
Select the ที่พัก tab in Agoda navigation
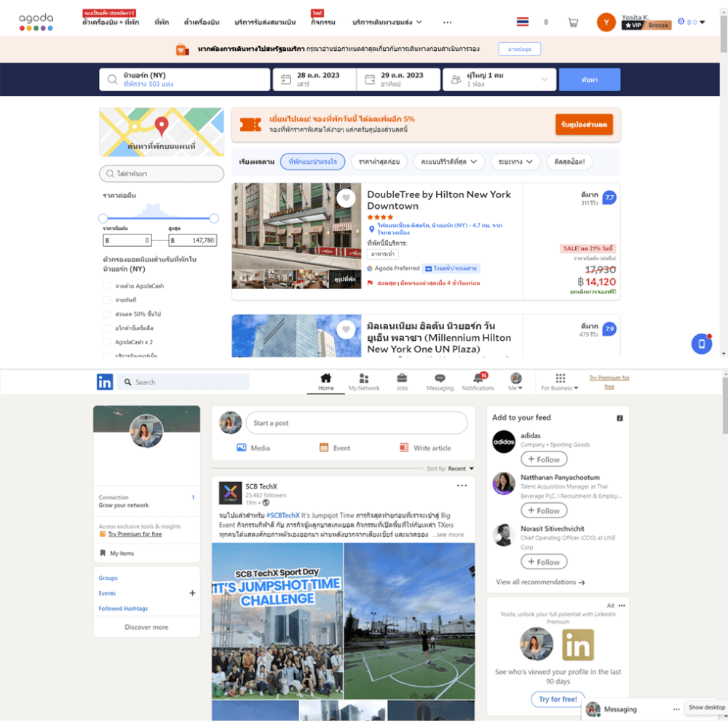click(162, 22)
